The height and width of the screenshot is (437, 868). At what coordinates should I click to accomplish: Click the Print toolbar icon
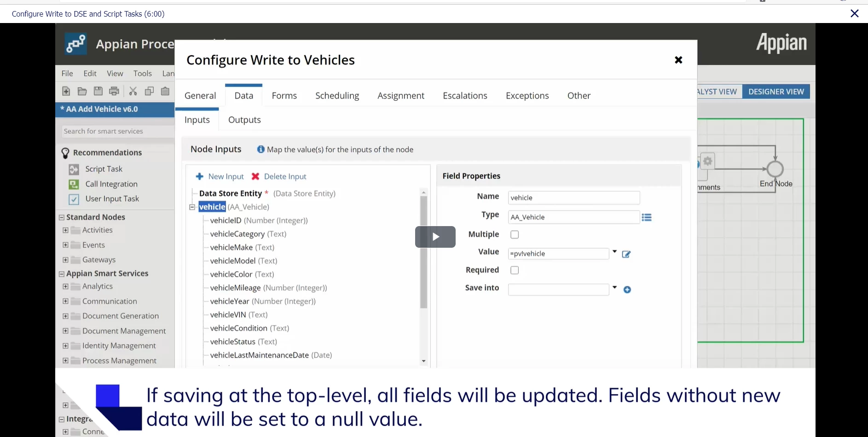tap(114, 91)
